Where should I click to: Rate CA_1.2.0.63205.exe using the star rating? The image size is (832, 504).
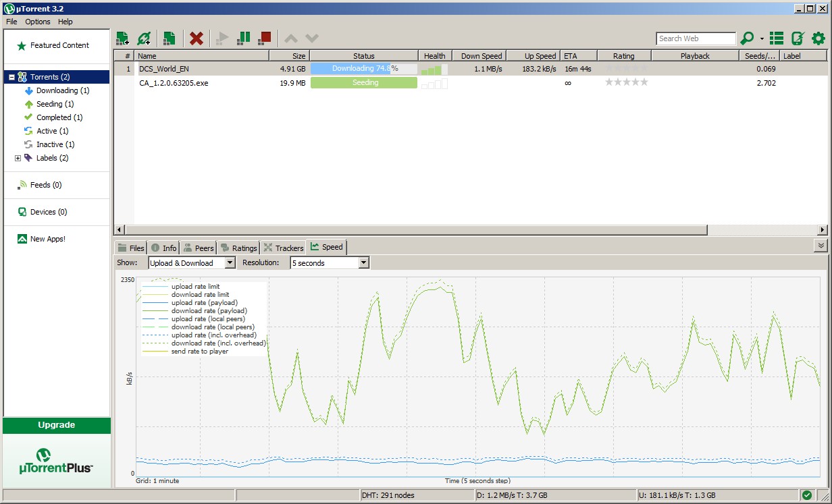click(626, 82)
